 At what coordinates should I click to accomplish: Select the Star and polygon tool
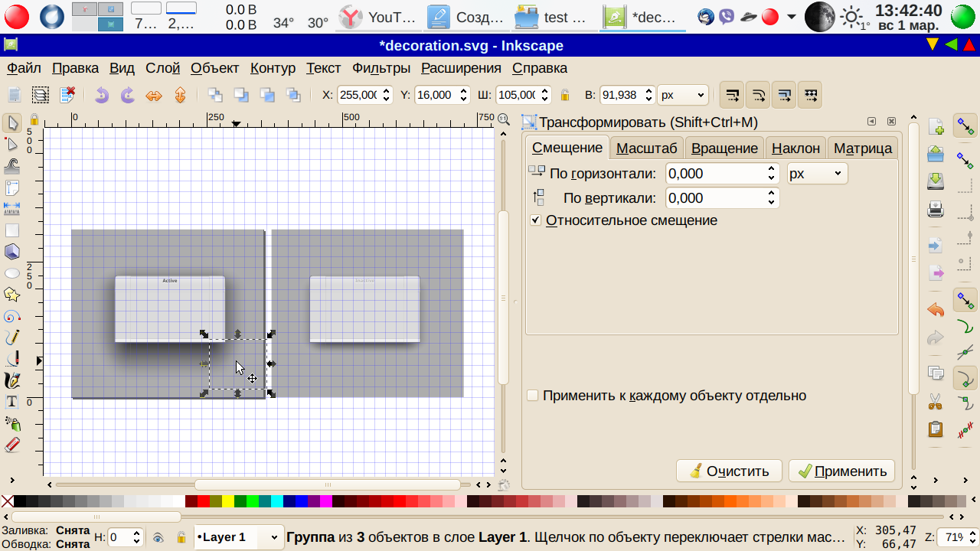(12, 295)
